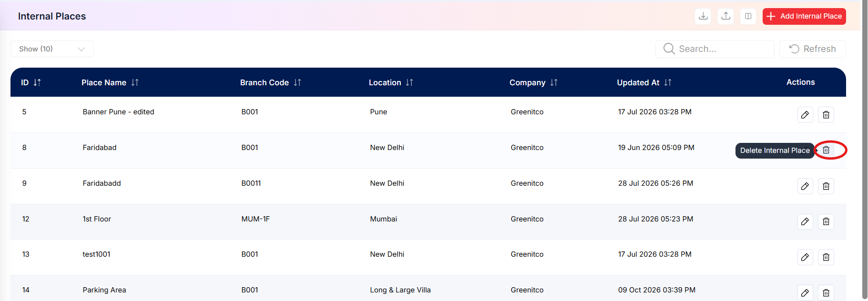The image size is (868, 301).
Task: Click the Add Internal Place button
Action: pyautogui.click(x=804, y=16)
